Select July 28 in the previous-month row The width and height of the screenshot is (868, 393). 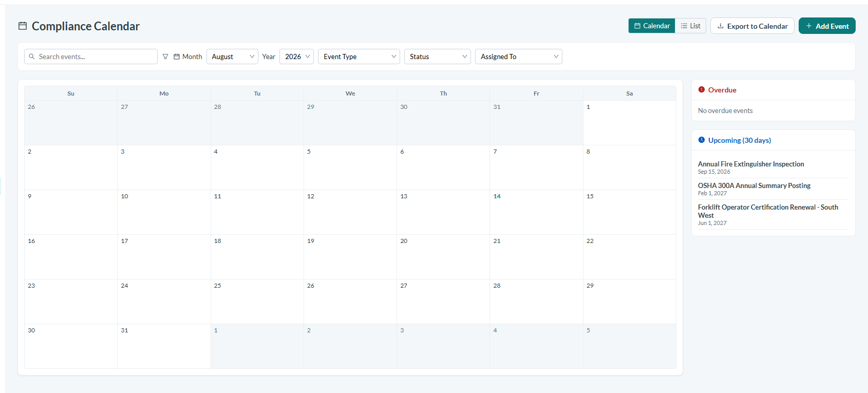257,123
